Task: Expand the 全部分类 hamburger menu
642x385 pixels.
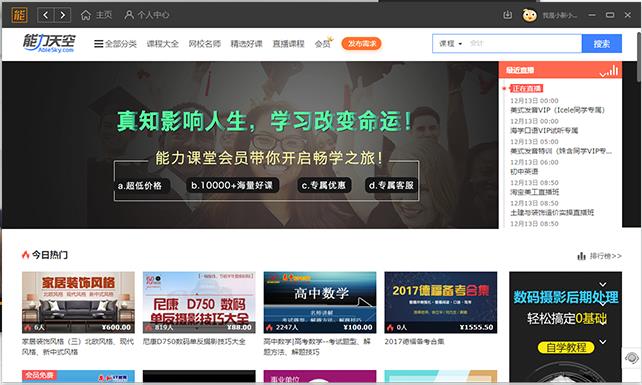Action: [x=115, y=43]
